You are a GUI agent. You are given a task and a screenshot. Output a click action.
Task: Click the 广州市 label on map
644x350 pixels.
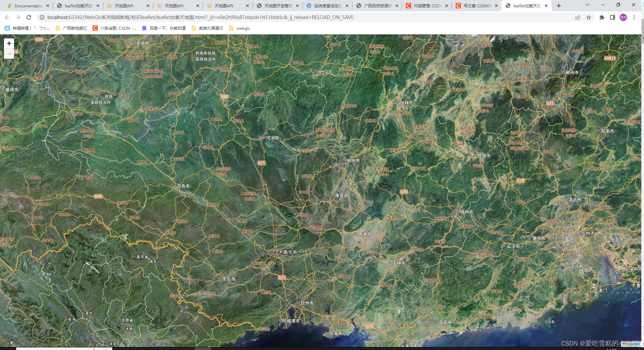point(588,233)
